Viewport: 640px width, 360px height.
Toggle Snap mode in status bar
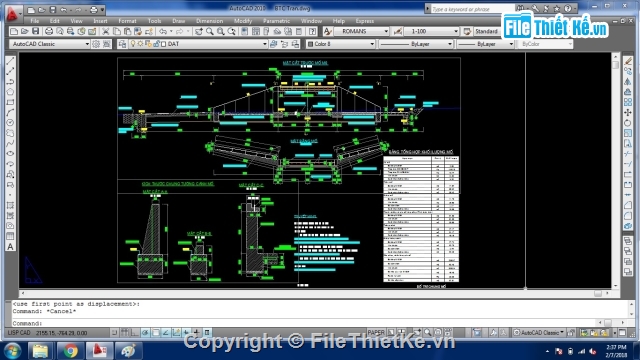[115, 333]
